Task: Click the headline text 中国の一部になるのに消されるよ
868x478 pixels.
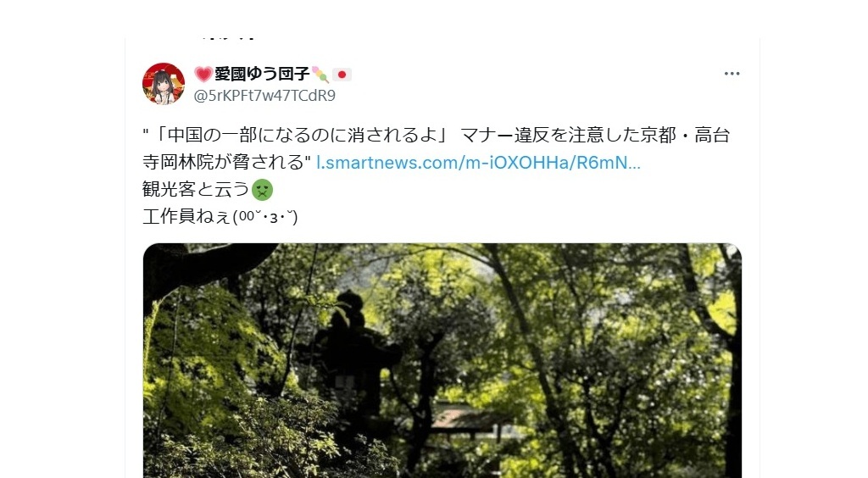Action: tap(303, 136)
